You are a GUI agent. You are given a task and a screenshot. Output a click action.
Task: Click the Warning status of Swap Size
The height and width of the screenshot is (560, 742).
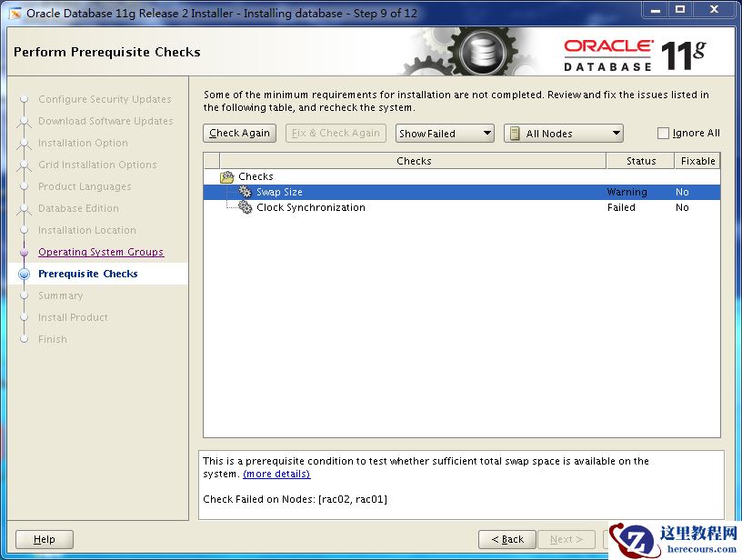(x=627, y=192)
